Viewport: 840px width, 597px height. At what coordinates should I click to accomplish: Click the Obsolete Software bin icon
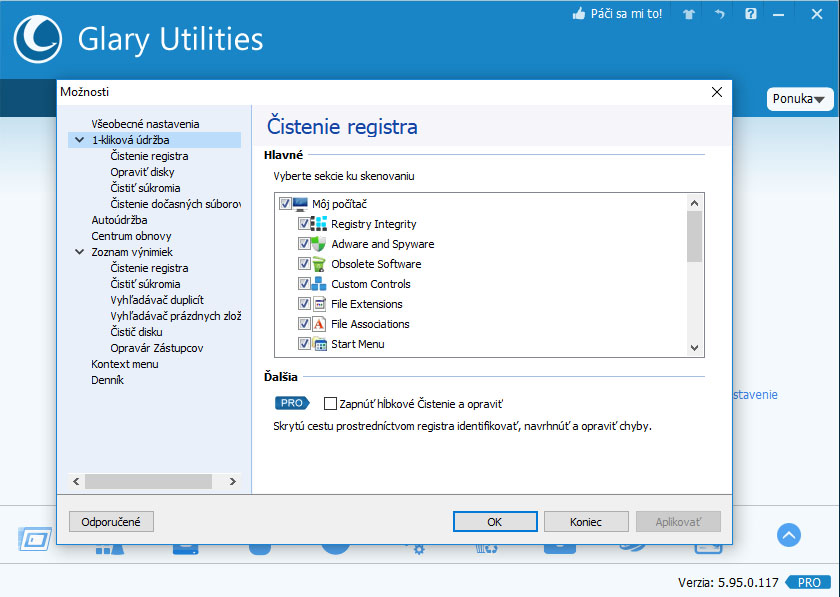pyautogui.click(x=320, y=264)
